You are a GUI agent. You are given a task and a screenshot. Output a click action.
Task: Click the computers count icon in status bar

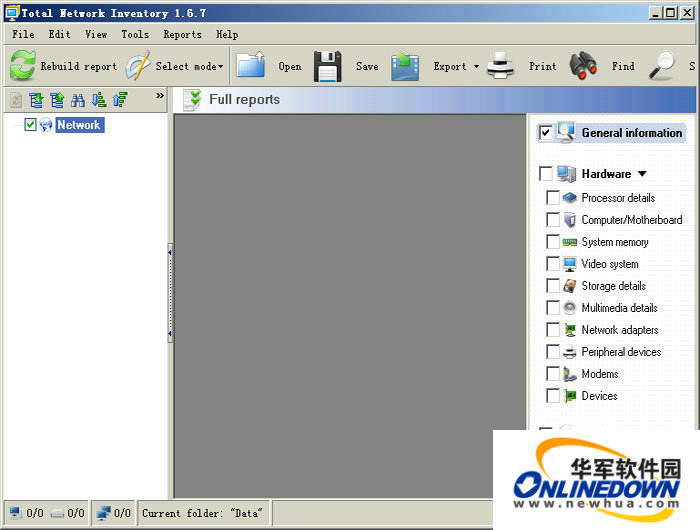tap(16, 513)
